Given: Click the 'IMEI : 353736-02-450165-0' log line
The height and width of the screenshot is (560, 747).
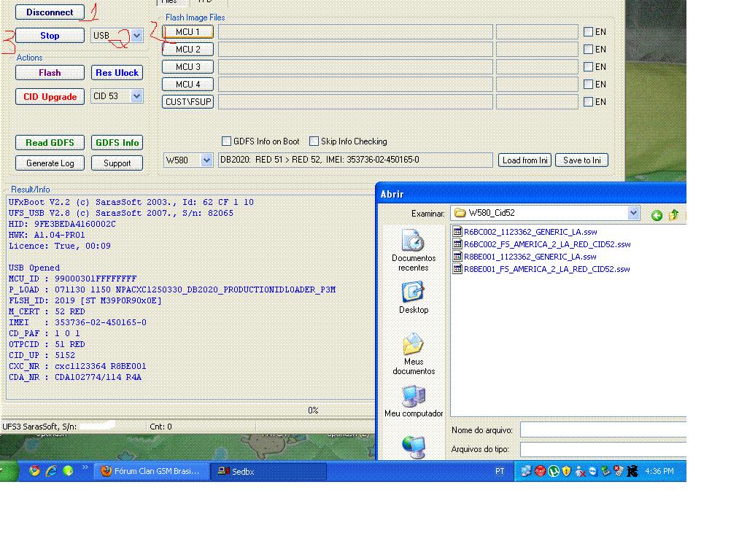Looking at the screenshot, I should point(77,322).
